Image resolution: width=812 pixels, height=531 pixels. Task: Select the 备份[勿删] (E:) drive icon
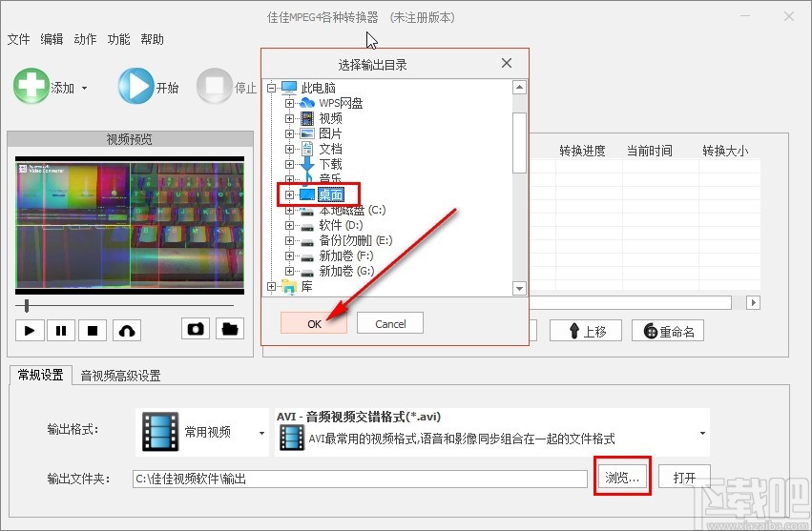307,242
